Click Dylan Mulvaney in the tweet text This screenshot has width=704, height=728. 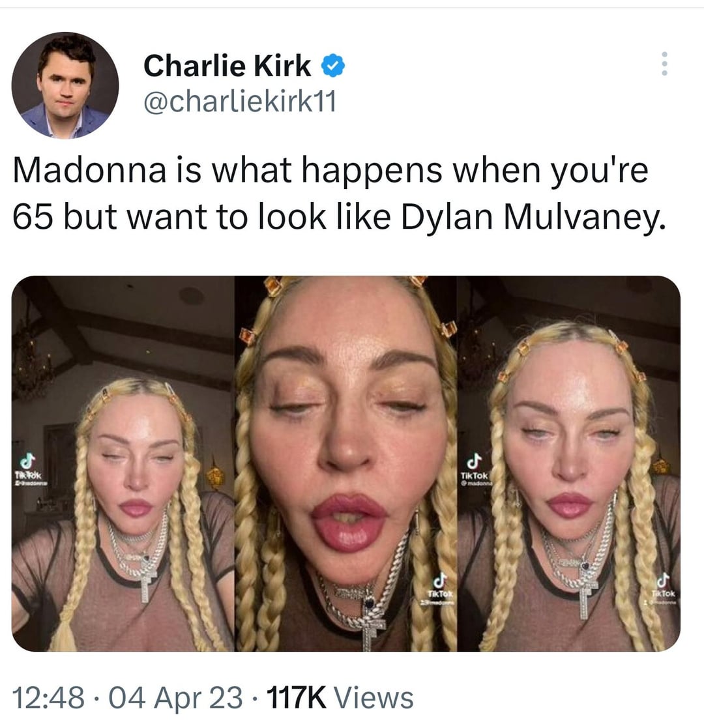click(533, 217)
